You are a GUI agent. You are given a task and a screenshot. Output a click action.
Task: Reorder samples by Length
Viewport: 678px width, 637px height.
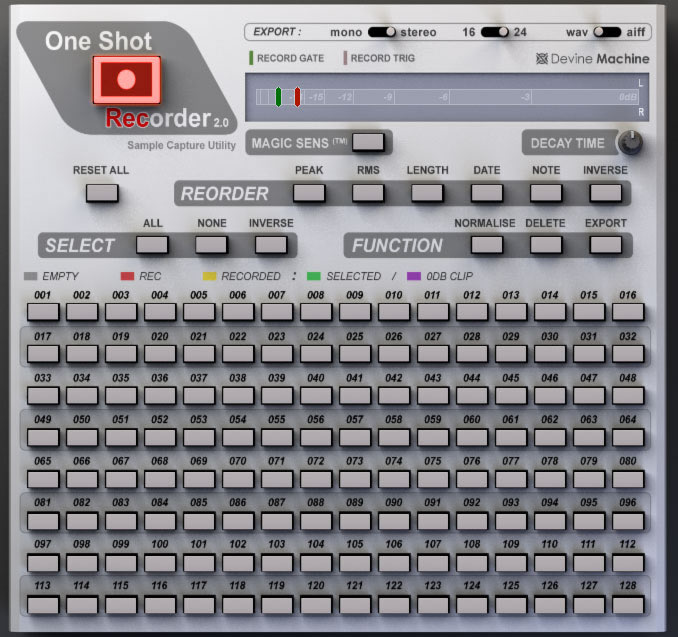pos(427,193)
